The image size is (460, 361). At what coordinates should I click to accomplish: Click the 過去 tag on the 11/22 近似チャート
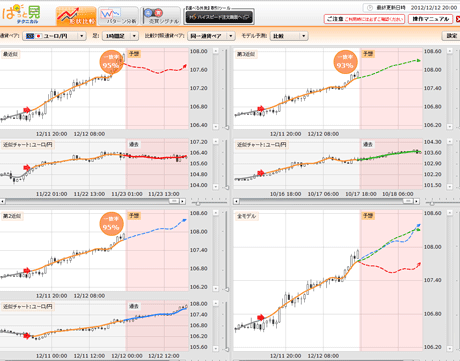(134, 144)
